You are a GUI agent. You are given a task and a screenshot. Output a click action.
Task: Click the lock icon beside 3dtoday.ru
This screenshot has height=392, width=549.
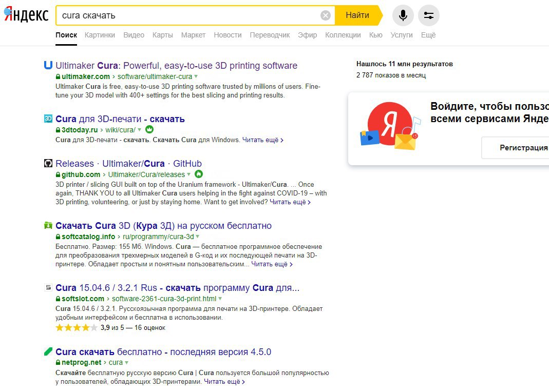[58, 130]
